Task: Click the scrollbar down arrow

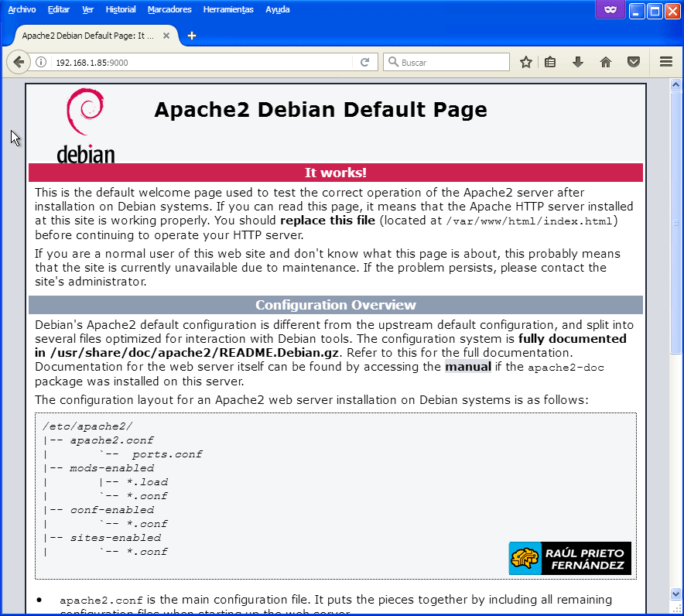Action: [x=675, y=594]
